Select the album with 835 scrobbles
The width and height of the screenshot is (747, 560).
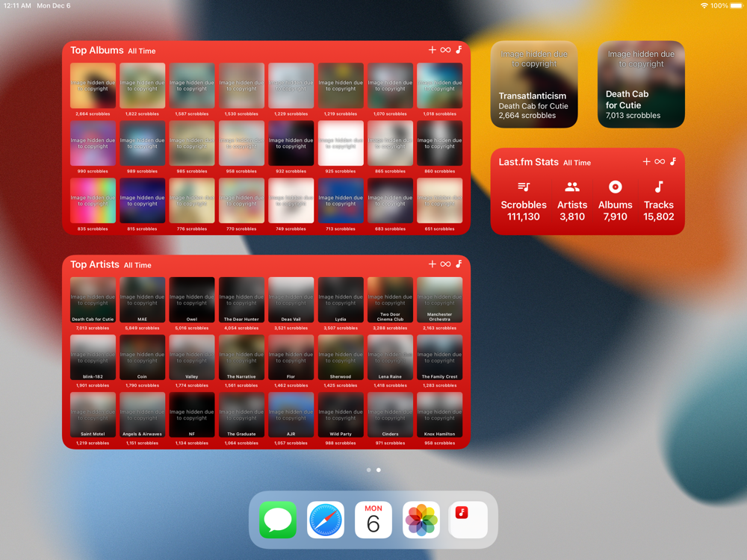(93, 201)
